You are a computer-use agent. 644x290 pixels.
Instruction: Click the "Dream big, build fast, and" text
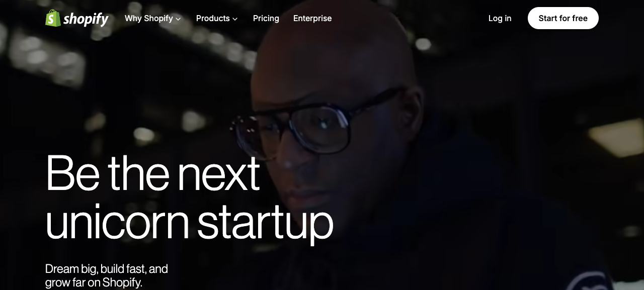click(107, 269)
